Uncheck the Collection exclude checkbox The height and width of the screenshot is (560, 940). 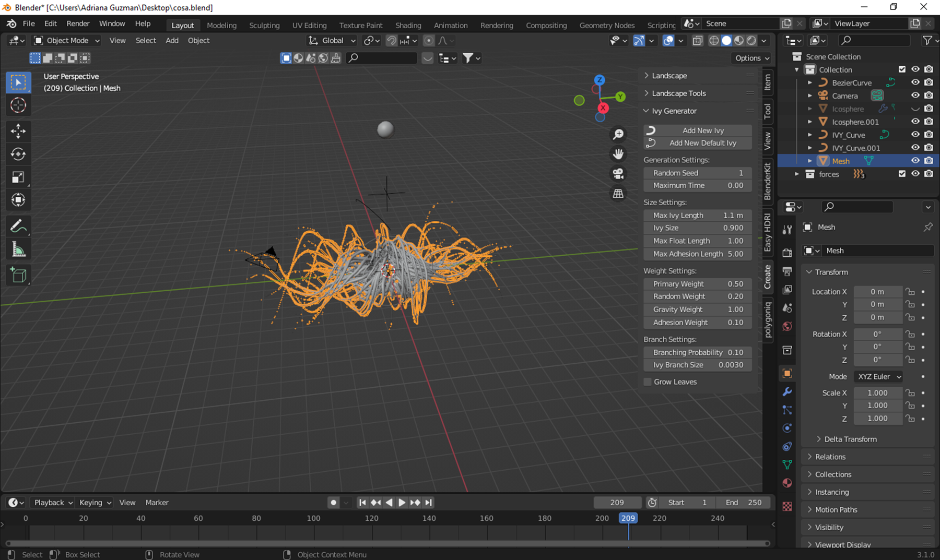tap(902, 69)
